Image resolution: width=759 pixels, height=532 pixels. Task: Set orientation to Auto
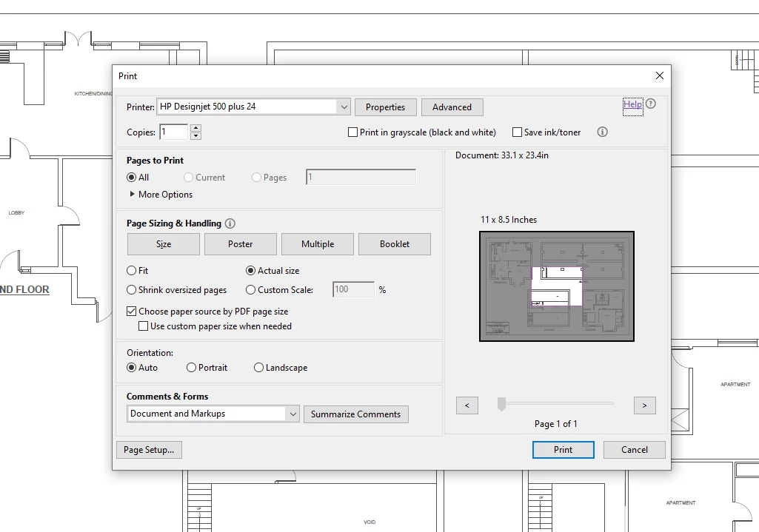pos(131,368)
